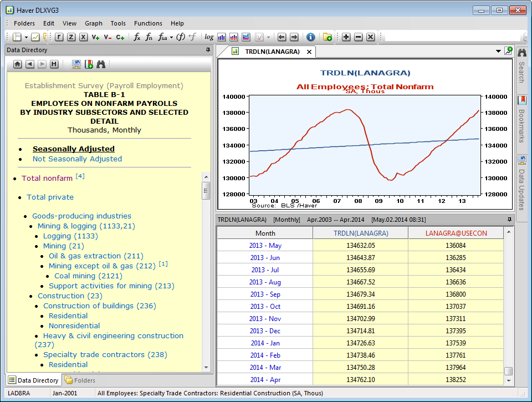Click the plus box button in the toolbar
This screenshot has height=402, width=532.
pyautogui.click(x=346, y=37)
